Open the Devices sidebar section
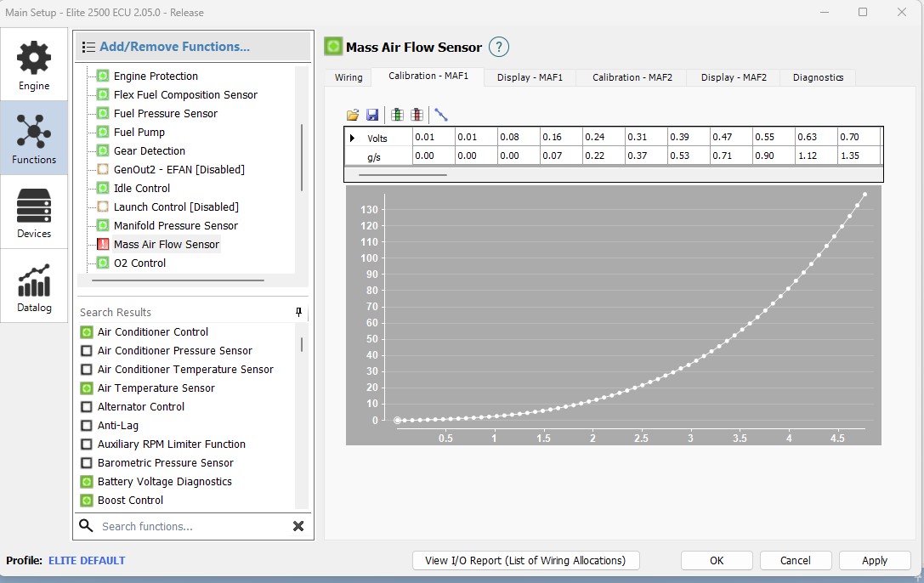This screenshot has width=924, height=583. (34, 212)
